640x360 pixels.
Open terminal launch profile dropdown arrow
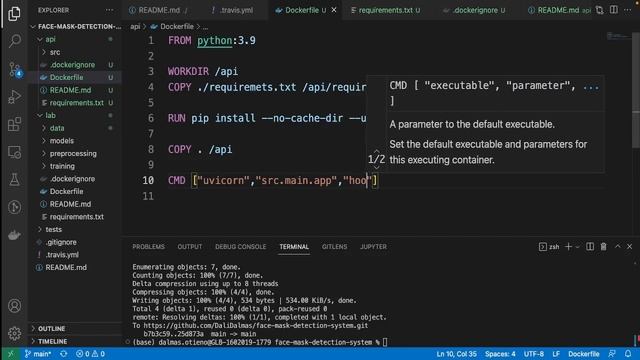[578, 247]
